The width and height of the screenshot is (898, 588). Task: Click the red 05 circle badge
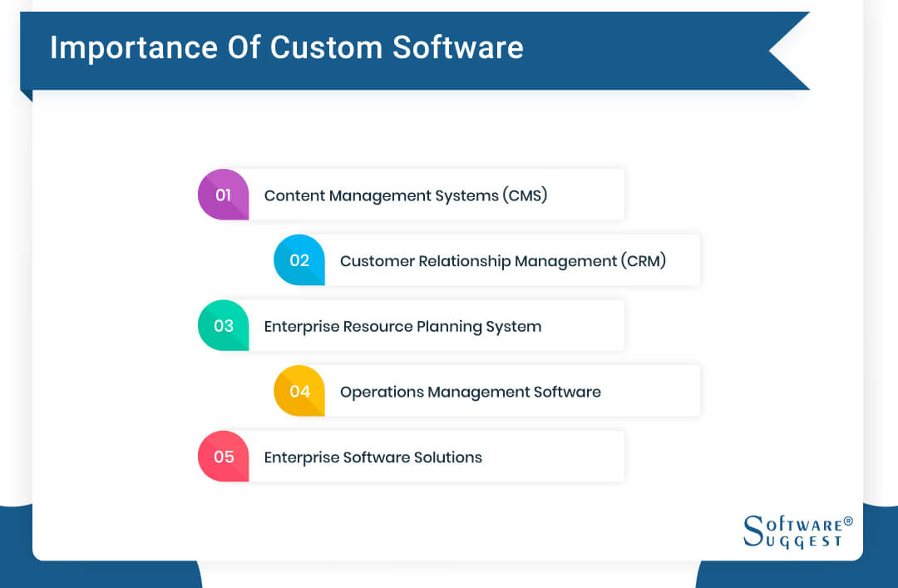coord(223,456)
